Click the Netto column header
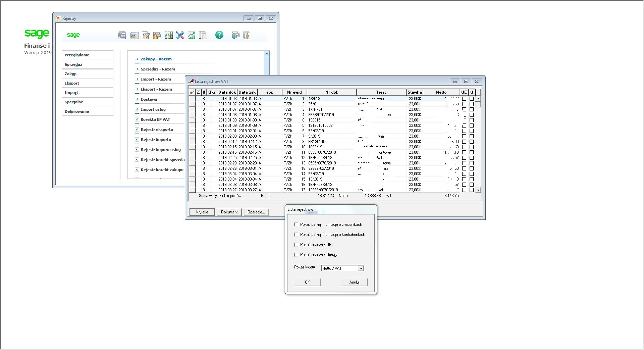 (441, 92)
